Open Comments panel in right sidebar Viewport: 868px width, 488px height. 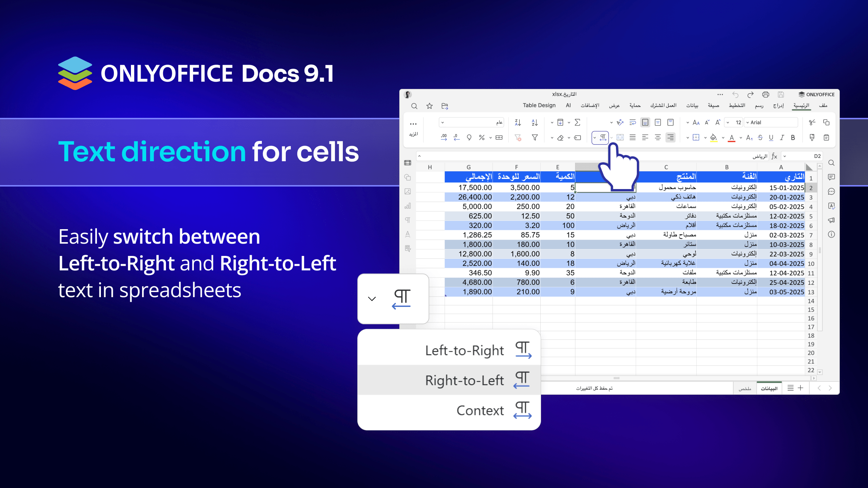point(831,177)
